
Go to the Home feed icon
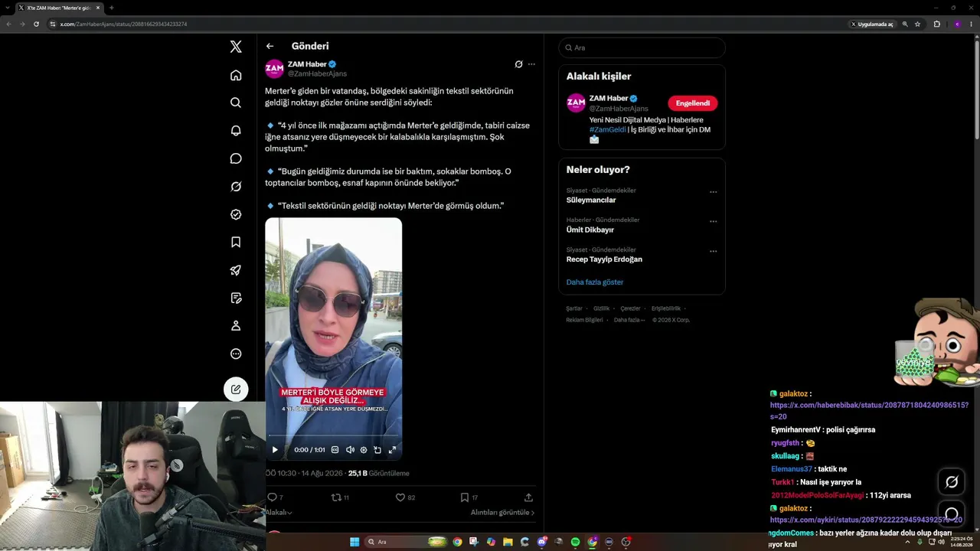coord(236,75)
